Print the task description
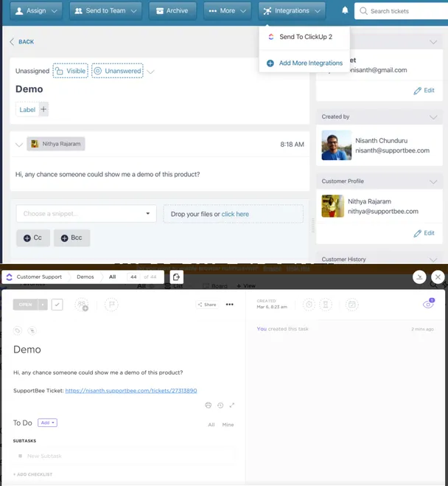The height and width of the screenshot is (486, 448). coord(209,406)
